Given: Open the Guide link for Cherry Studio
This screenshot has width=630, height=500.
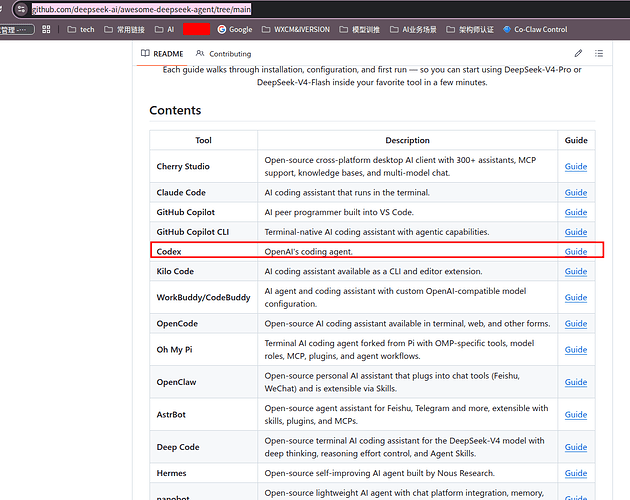Looking at the screenshot, I should 576,166.
